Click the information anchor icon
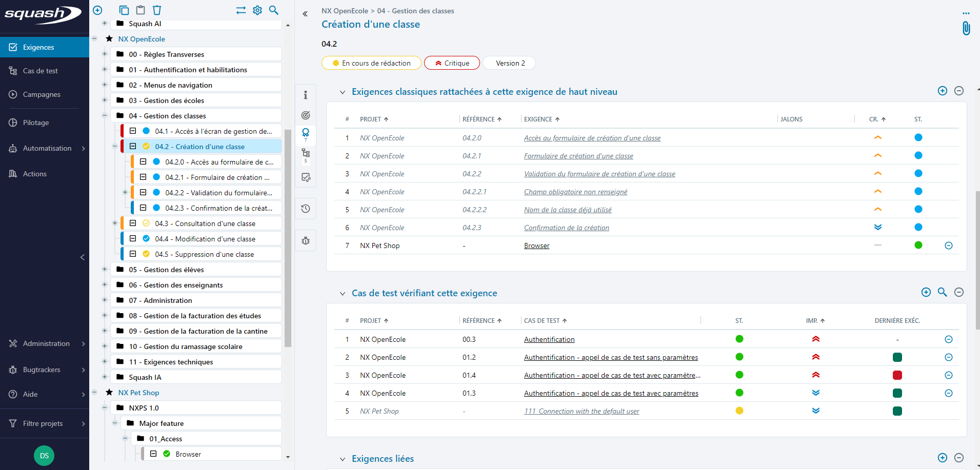 coord(306,95)
